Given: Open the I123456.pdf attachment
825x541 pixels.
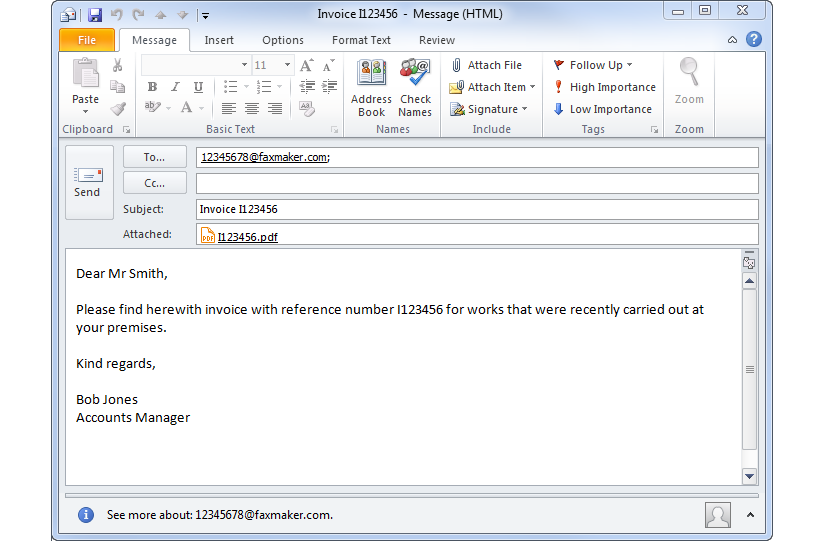Looking at the screenshot, I should 247,237.
